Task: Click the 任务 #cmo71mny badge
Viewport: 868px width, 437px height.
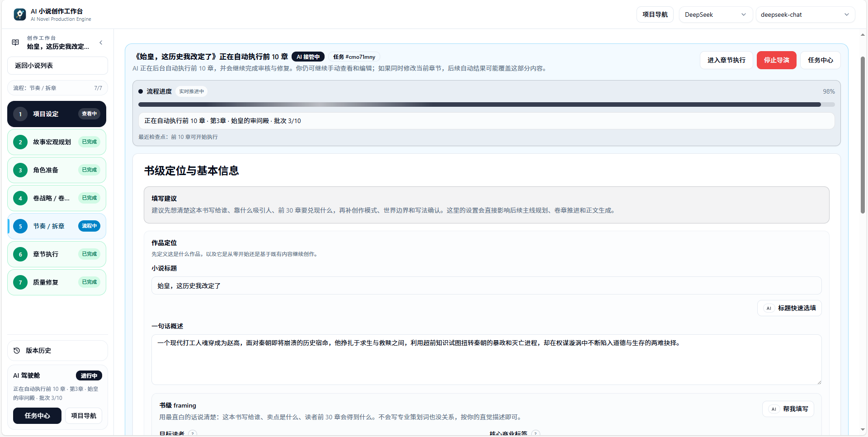Action: (355, 57)
